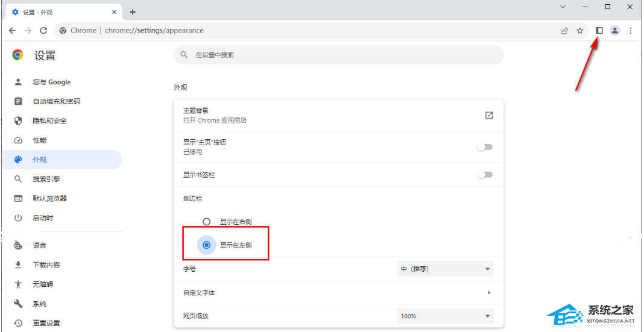Open the tab search chevron in title bar
Image resolution: width=644 pixels, height=332 pixels.
[x=563, y=7]
